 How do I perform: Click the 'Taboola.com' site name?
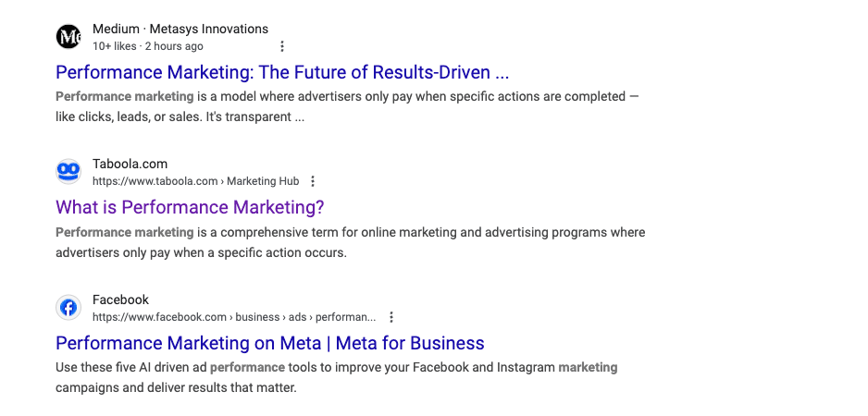coord(130,164)
